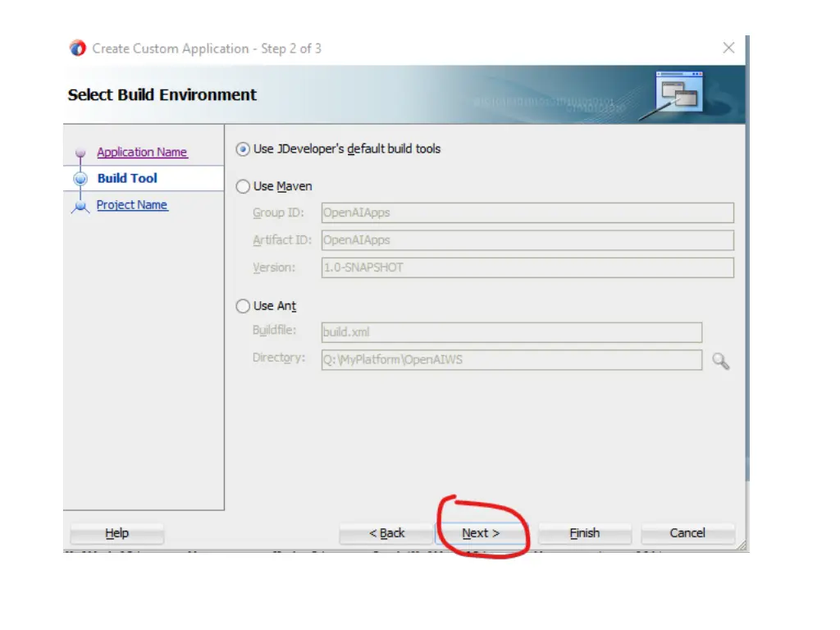The width and height of the screenshot is (840, 630).
Task: Choose the Use Maven radio option
Action: 243,187
